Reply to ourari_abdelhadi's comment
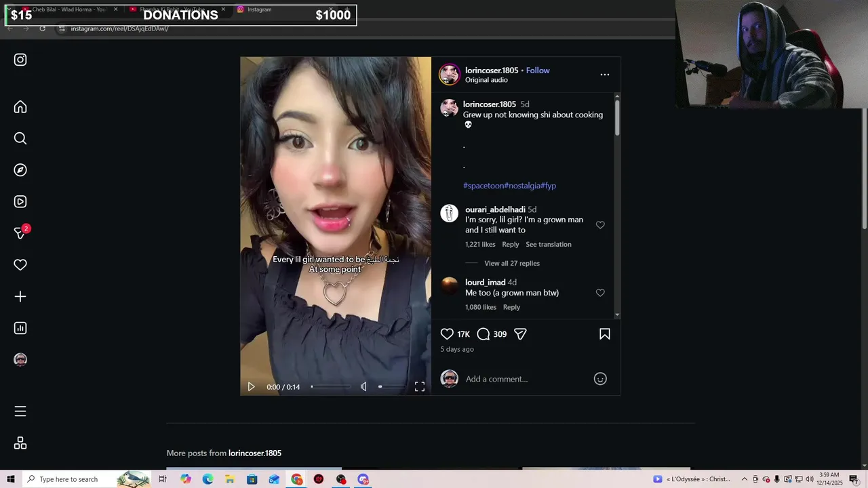The width and height of the screenshot is (868, 488). pos(511,244)
